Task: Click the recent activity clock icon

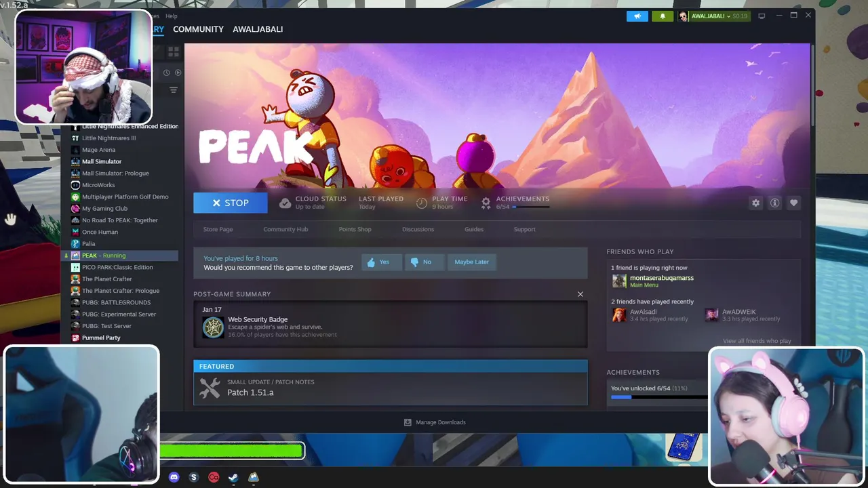Action: coord(166,73)
